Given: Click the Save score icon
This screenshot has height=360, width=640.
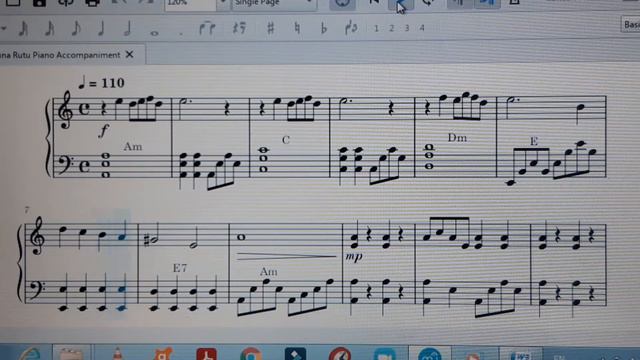Looking at the screenshot, I should pos(39,3).
